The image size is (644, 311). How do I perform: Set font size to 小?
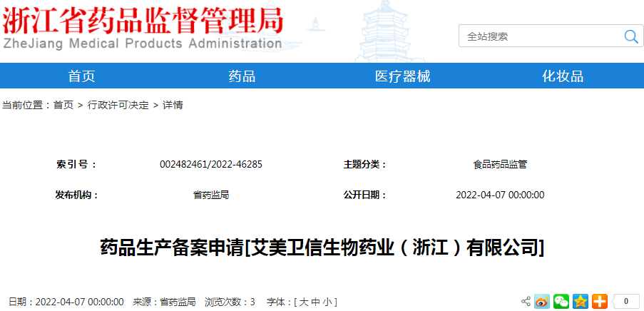(x=327, y=302)
